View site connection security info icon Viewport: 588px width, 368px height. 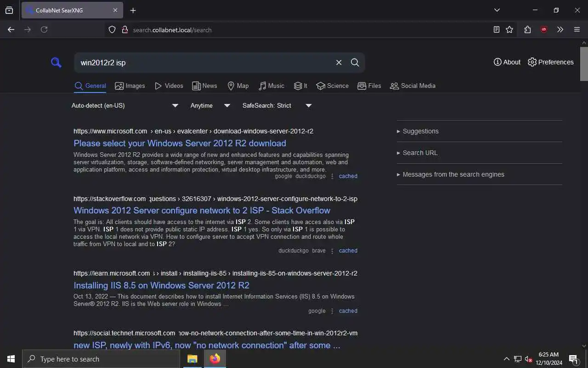tap(124, 30)
